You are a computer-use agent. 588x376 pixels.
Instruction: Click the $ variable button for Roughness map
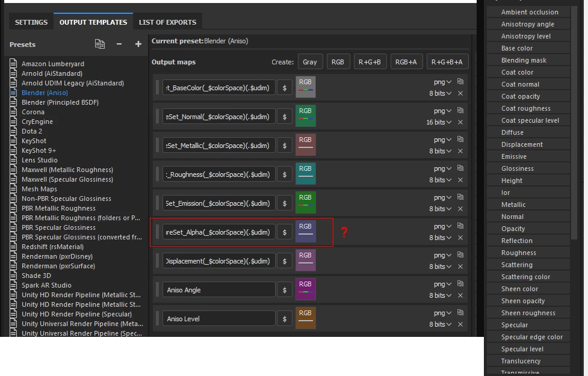point(285,174)
